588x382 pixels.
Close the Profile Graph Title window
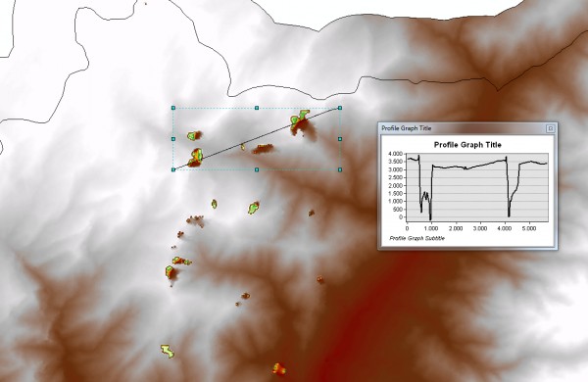(550, 128)
